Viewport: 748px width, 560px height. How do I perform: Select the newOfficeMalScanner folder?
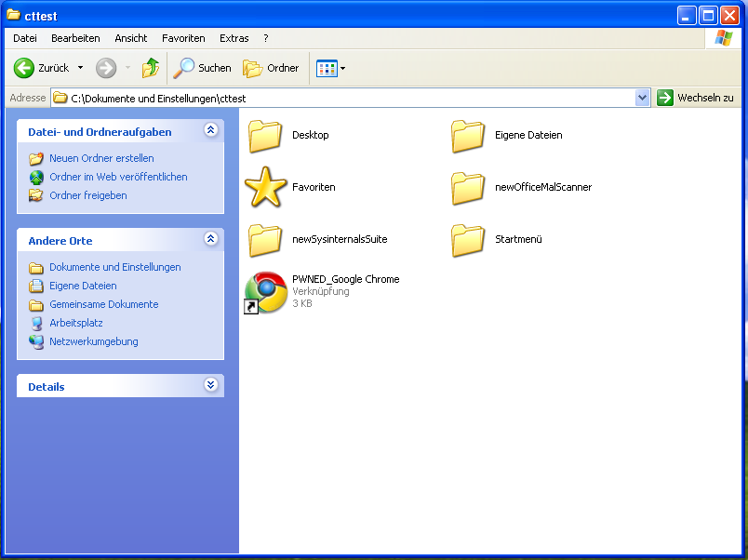click(x=468, y=188)
